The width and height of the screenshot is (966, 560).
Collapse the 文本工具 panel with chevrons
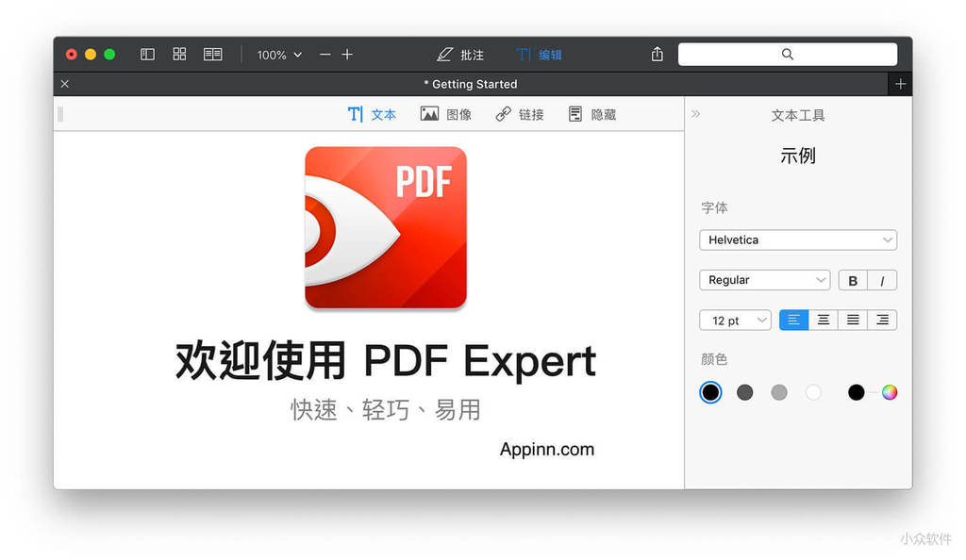pyautogui.click(x=695, y=114)
